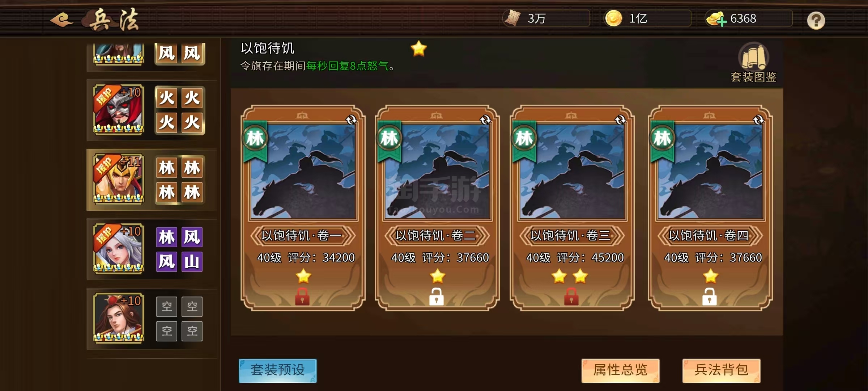Image resolution: width=868 pixels, height=391 pixels.
Task: Click the swap icon on 以饱待饥·卷一 card
Action: point(351,120)
